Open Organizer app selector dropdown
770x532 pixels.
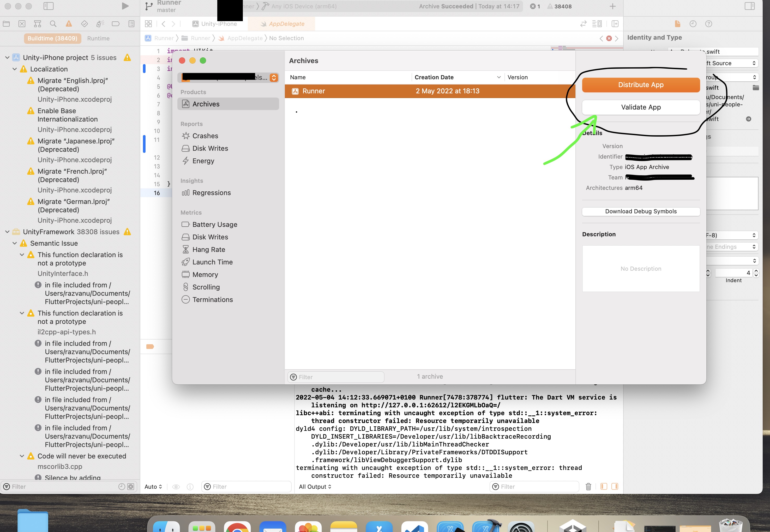coord(228,77)
